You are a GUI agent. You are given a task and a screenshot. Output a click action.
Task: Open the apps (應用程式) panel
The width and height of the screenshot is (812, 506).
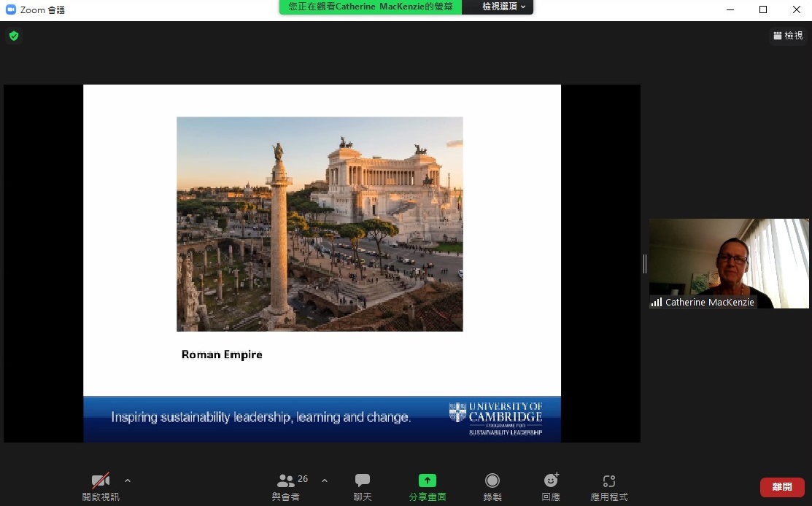(608, 487)
